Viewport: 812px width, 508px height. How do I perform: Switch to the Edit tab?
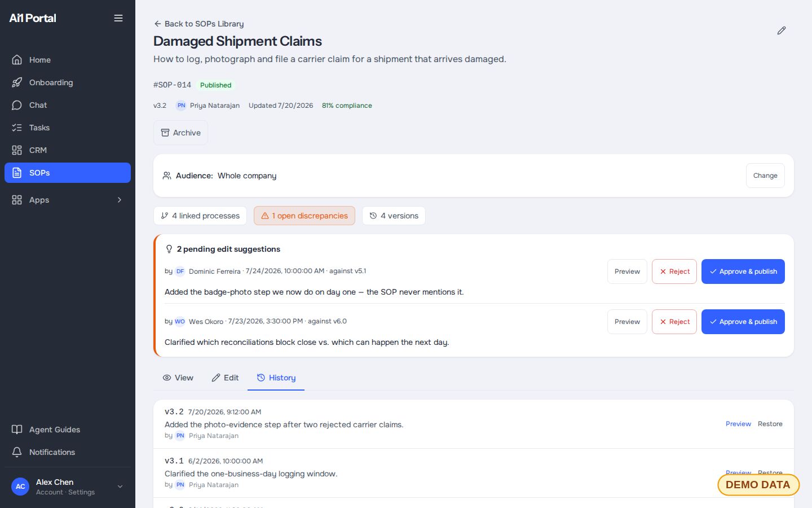pos(225,378)
